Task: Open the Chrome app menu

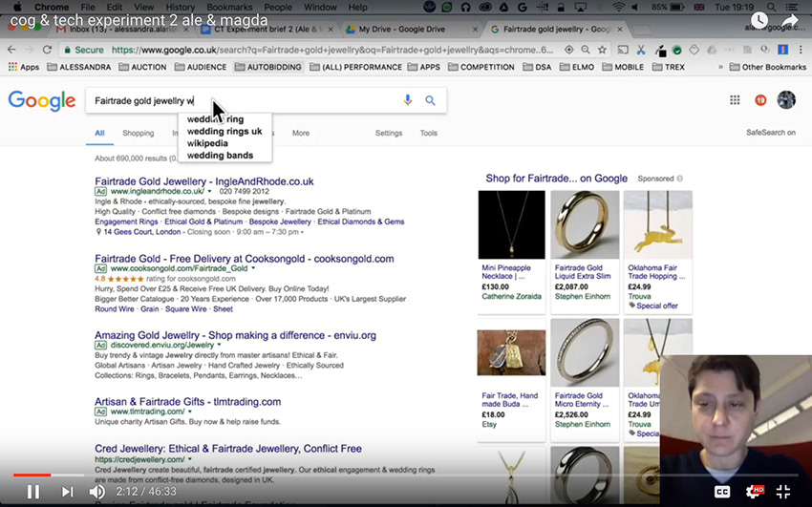Action: 52,8
